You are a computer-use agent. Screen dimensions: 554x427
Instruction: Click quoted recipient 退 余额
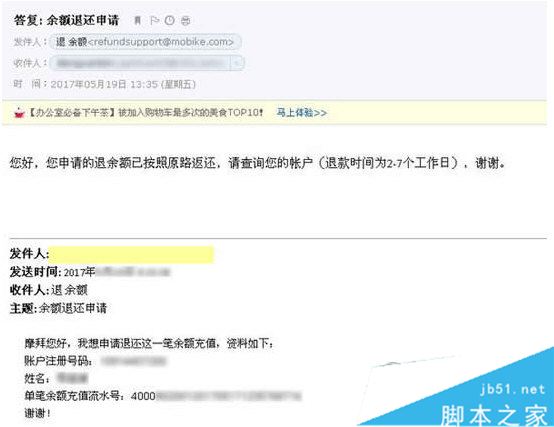[69, 290]
